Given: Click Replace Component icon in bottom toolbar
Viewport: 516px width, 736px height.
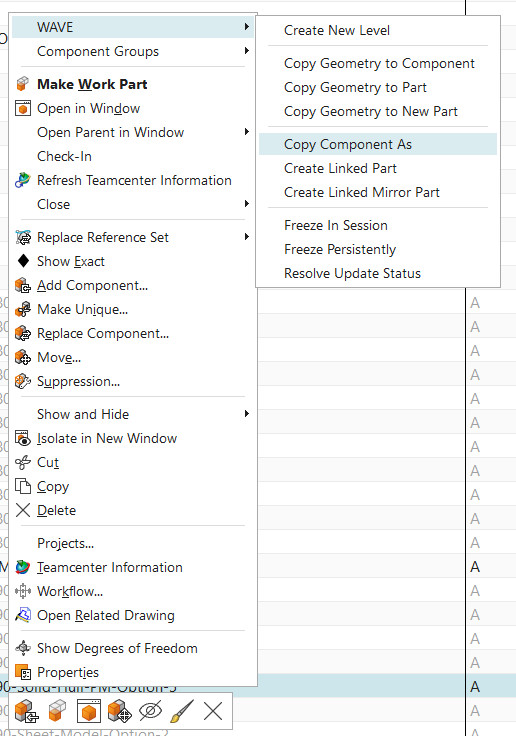Looking at the screenshot, I should [26, 711].
